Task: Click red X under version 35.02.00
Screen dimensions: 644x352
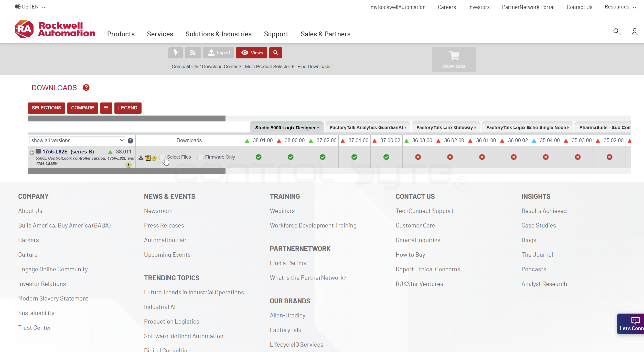Action: (609, 157)
